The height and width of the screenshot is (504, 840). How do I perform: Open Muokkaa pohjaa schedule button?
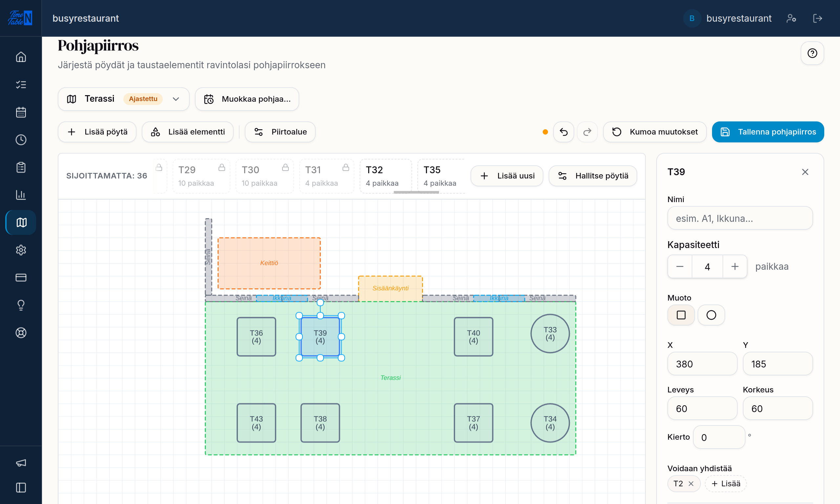click(x=247, y=99)
